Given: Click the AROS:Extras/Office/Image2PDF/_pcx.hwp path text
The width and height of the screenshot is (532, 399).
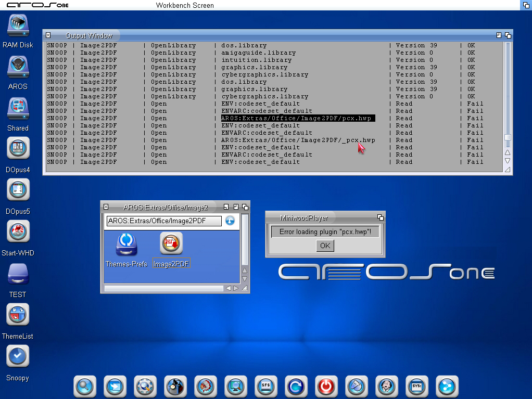Looking at the screenshot, I should [x=298, y=140].
